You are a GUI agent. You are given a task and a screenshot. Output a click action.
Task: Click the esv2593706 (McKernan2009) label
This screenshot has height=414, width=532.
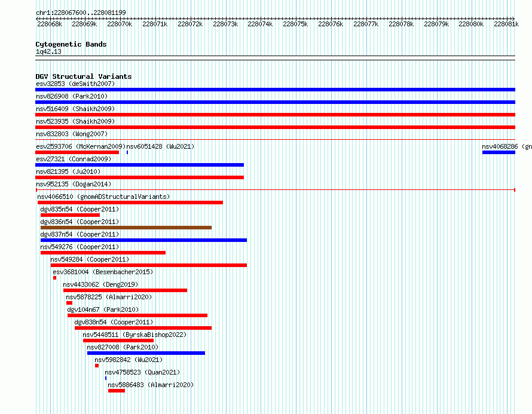(x=81, y=146)
